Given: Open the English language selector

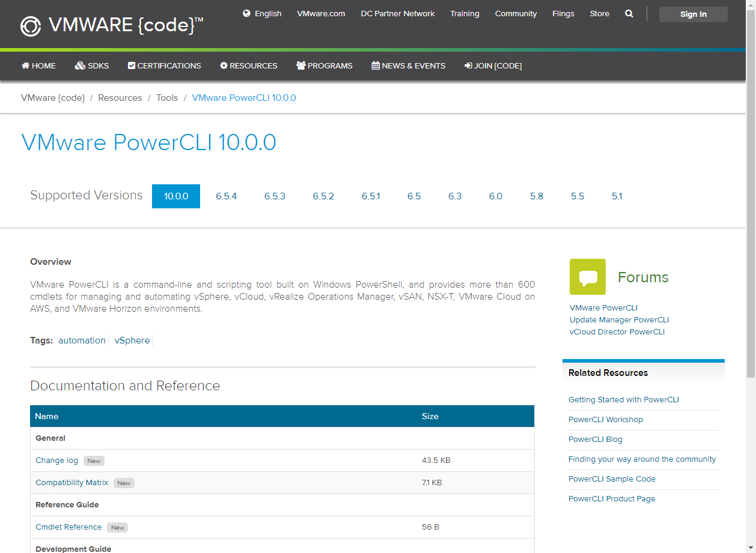Looking at the screenshot, I should click(266, 13).
